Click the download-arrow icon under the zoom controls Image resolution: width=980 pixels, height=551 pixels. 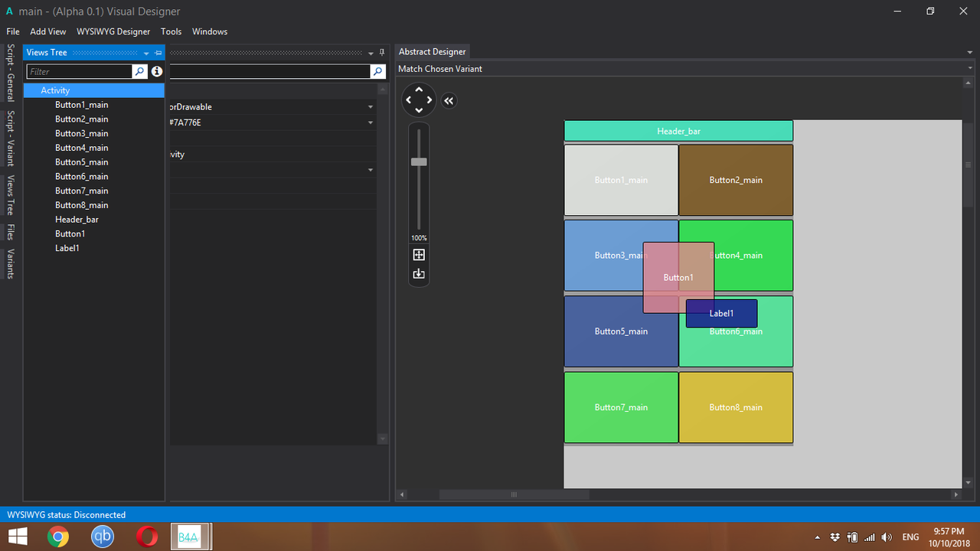419,274
